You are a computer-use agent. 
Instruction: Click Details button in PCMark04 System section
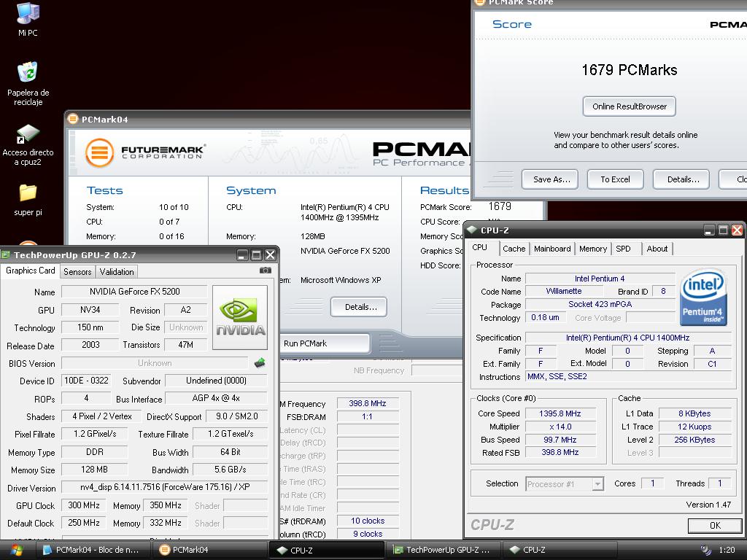point(359,307)
